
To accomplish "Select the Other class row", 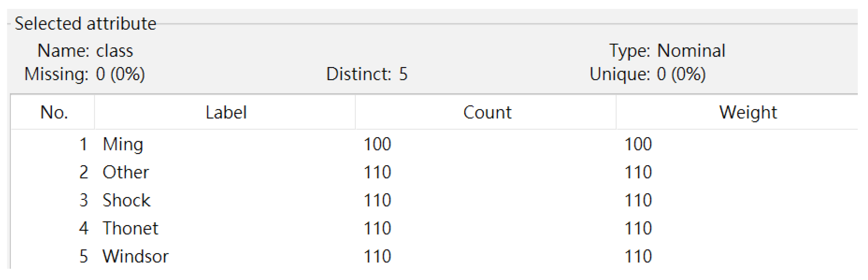I will [126, 173].
